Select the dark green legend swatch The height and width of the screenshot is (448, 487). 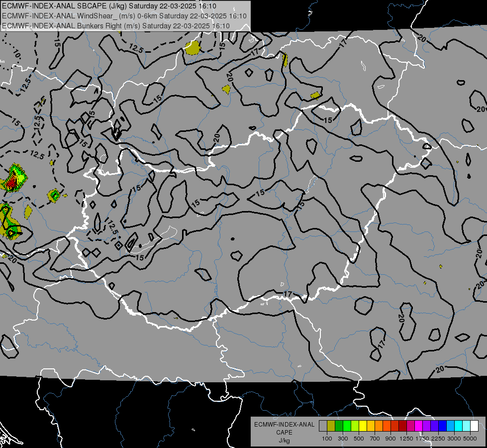click(339, 426)
